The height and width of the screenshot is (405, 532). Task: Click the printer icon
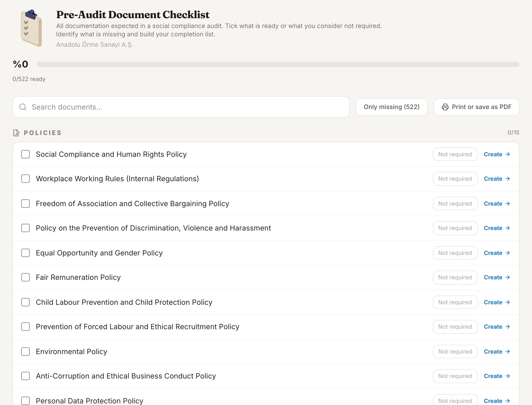point(445,107)
